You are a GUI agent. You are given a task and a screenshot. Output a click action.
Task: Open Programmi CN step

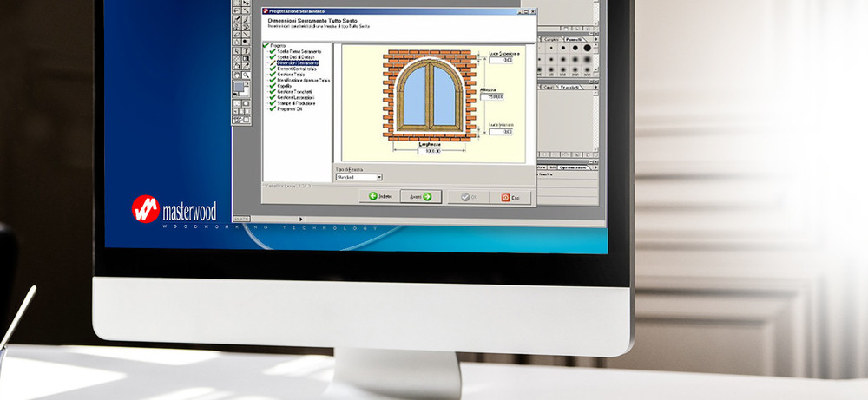coord(290,109)
